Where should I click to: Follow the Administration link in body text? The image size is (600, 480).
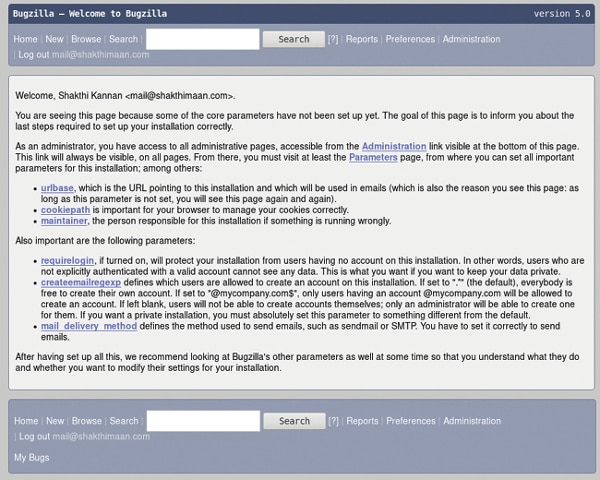(x=394, y=147)
